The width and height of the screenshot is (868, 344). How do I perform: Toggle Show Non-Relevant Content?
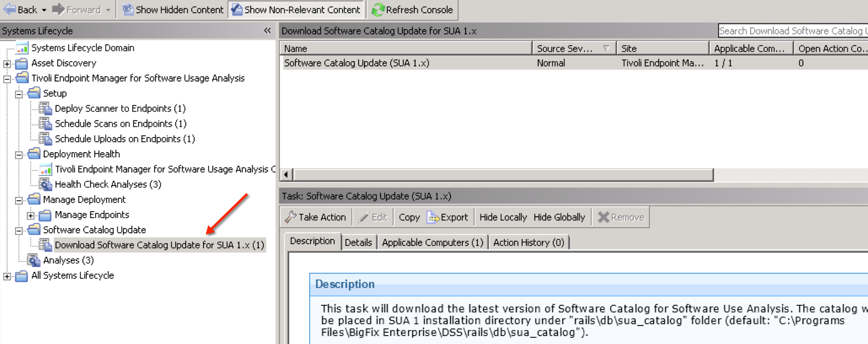pyautogui.click(x=296, y=10)
